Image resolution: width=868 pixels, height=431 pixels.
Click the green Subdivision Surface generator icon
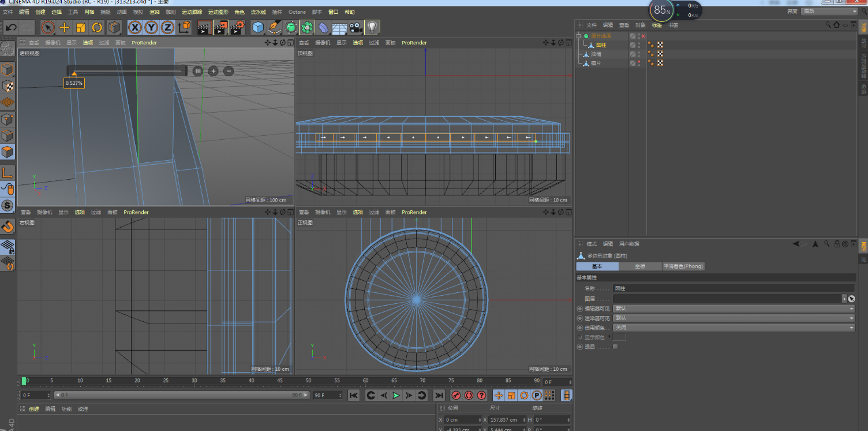click(291, 27)
